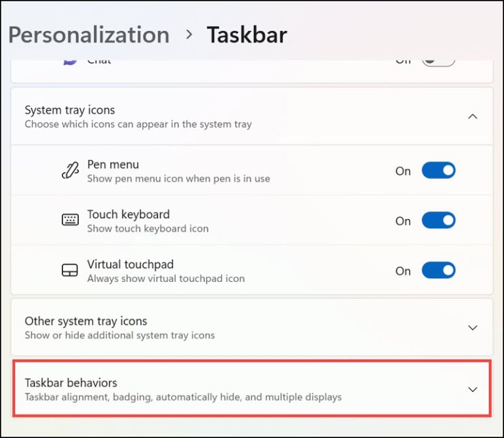
Task: Click the Pen menu icon
Action: point(70,170)
